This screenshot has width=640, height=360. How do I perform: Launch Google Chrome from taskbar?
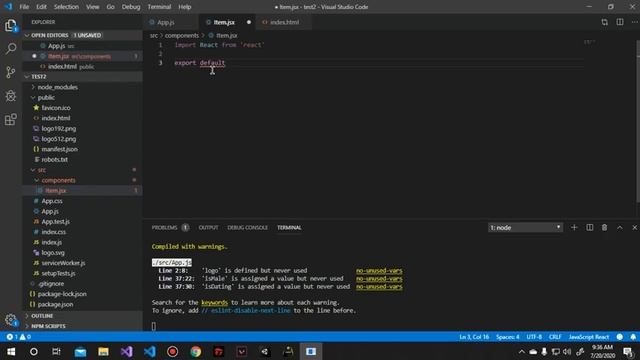(196, 351)
